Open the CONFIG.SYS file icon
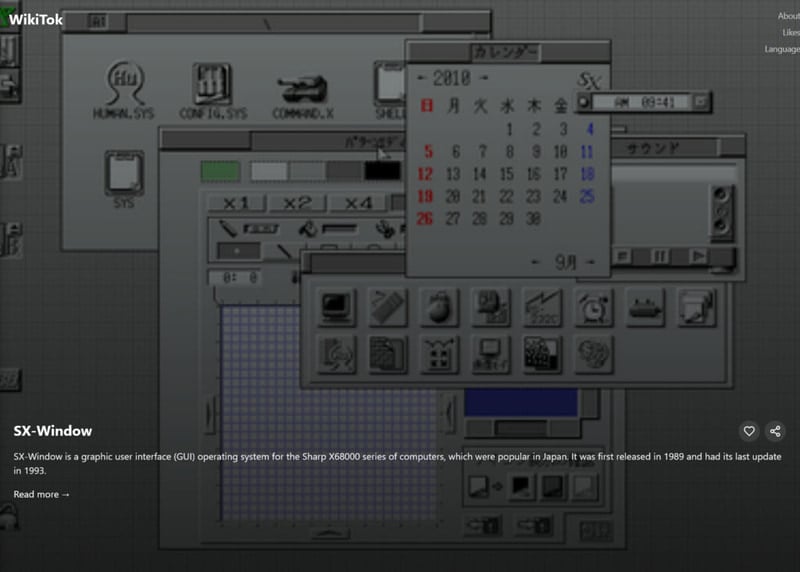800x572 pixels. pos(213,90)
